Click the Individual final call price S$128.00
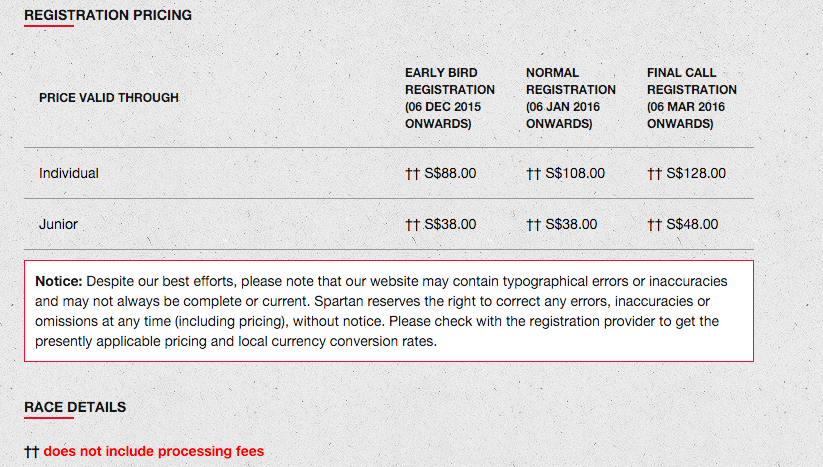 pos(696,173)
